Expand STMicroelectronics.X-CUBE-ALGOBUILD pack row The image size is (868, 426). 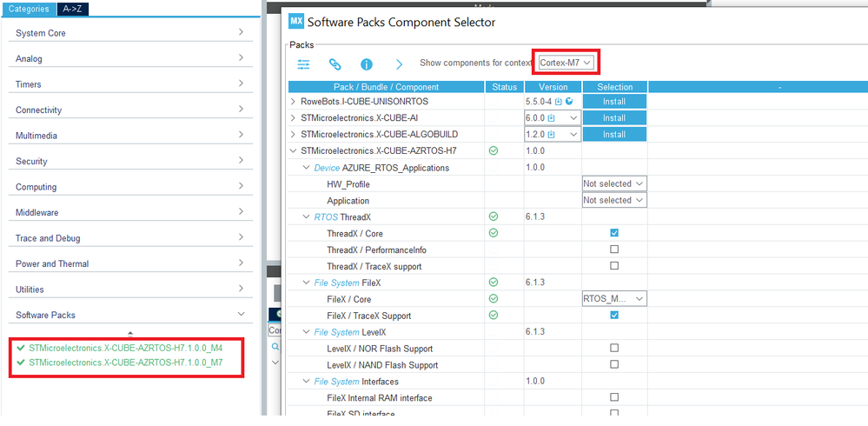[294, 135]
